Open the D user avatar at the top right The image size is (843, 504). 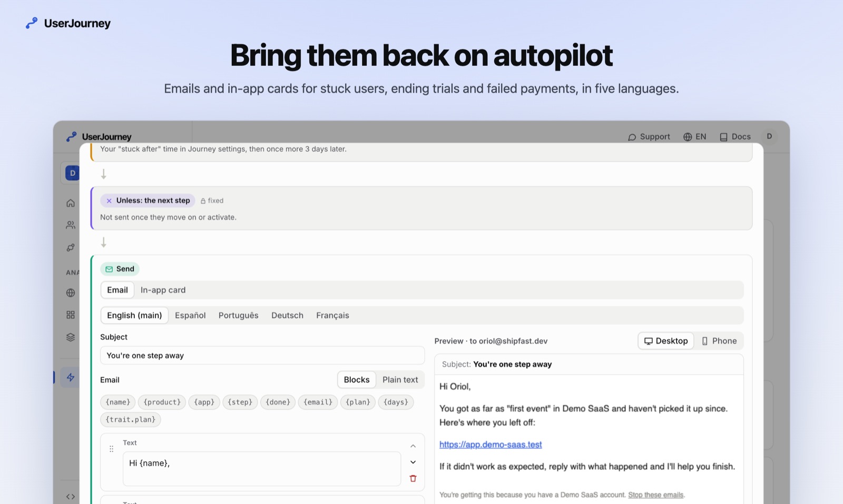coord(769,136)
